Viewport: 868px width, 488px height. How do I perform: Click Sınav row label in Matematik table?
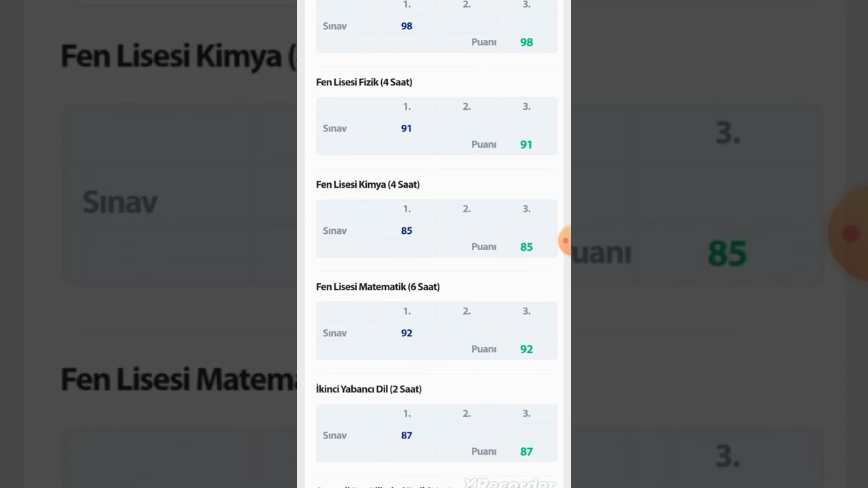point(335,333)
